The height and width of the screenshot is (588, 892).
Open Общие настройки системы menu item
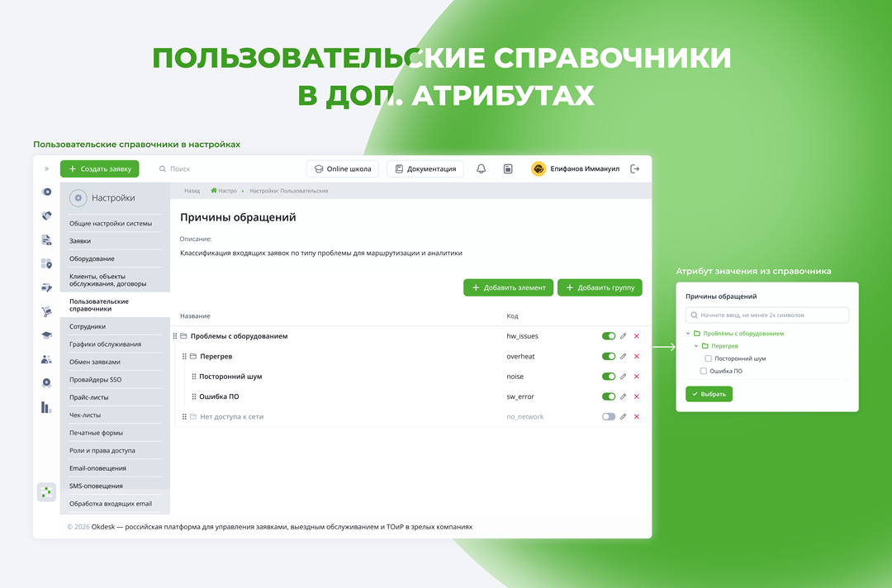coord(111,224)
